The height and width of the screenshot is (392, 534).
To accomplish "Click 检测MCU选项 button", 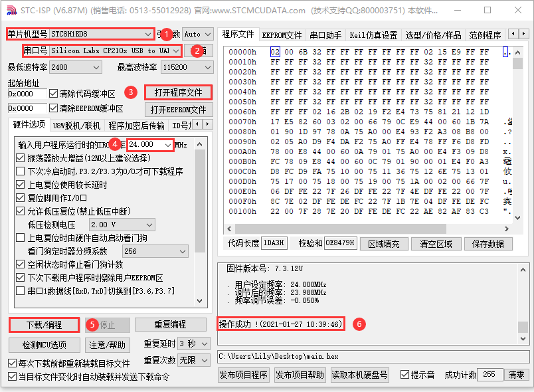I will [44, 345].
